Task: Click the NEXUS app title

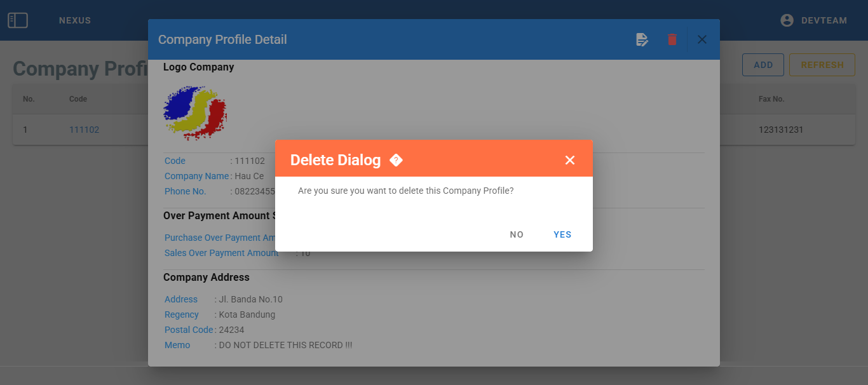Action: point(75,20)
